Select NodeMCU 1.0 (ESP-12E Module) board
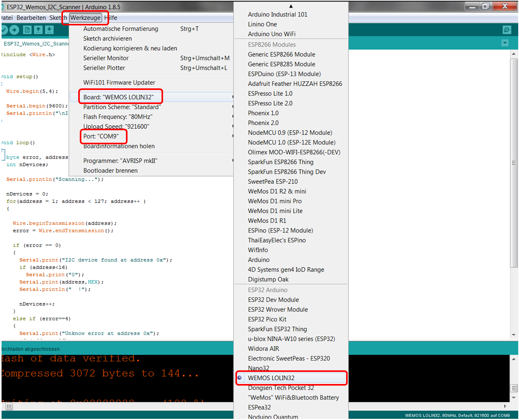519x420 pixels. point(291,142)
